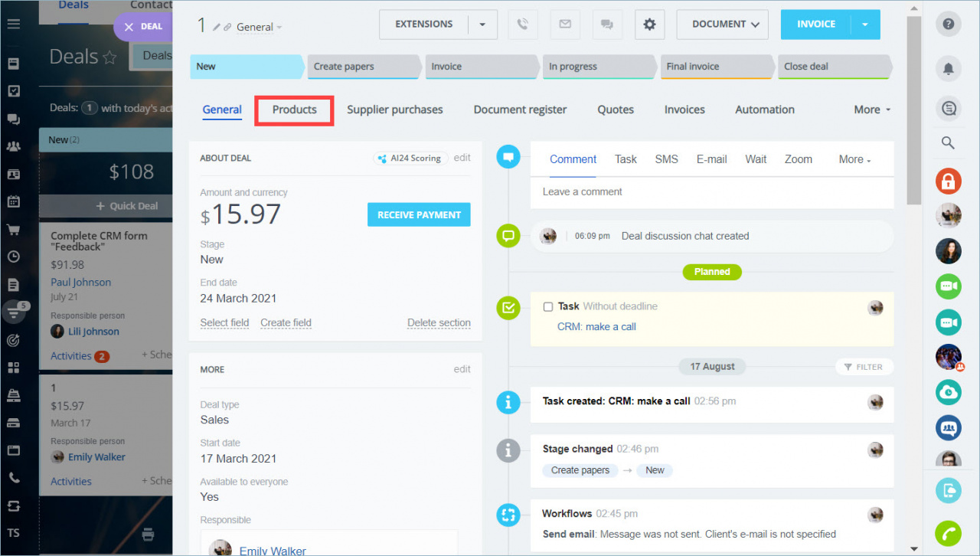Image resolution: width=980 pixels, height=556 pixels.
Task: Click the green video camera icon
Action: pyautogui.click(x=949, y=286)
